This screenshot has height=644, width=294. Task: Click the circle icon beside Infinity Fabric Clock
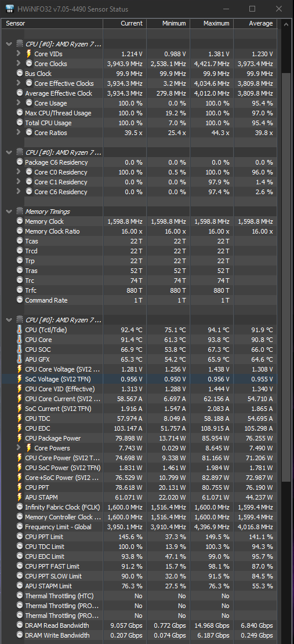[x=20, y=507]
